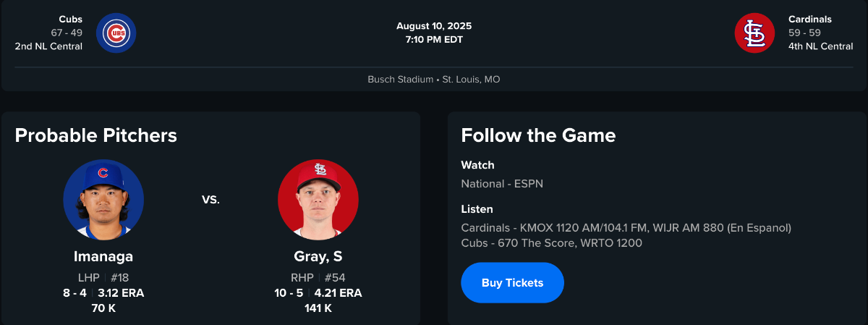
Task: Click the 7:10 PM EDT game time
Action: point(434,40)
